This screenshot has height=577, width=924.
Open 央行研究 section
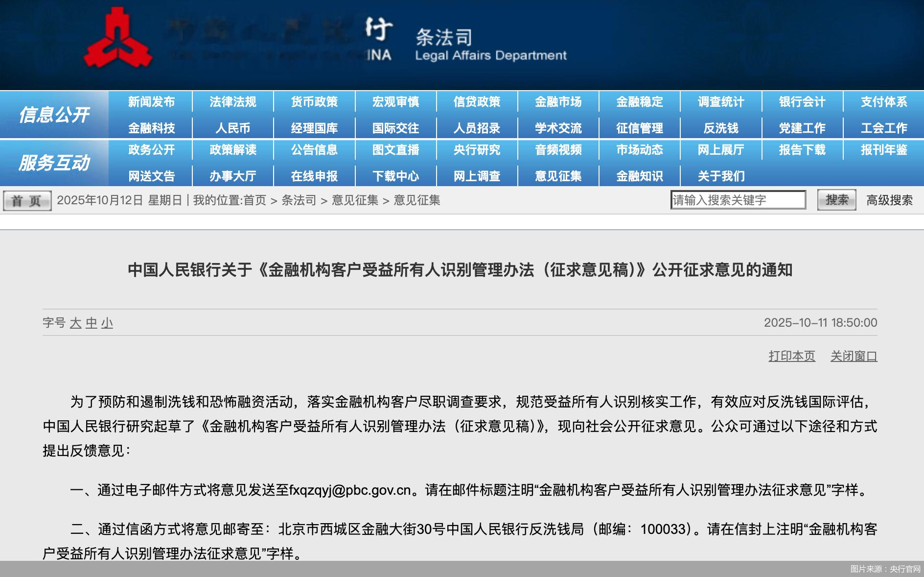(477, 150)
